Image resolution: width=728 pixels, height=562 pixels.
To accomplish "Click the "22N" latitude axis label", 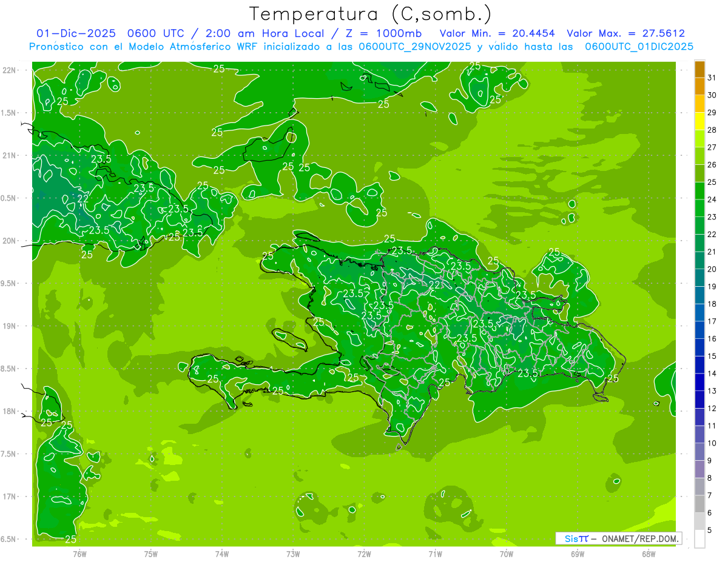I will click(x=8, y=70).
